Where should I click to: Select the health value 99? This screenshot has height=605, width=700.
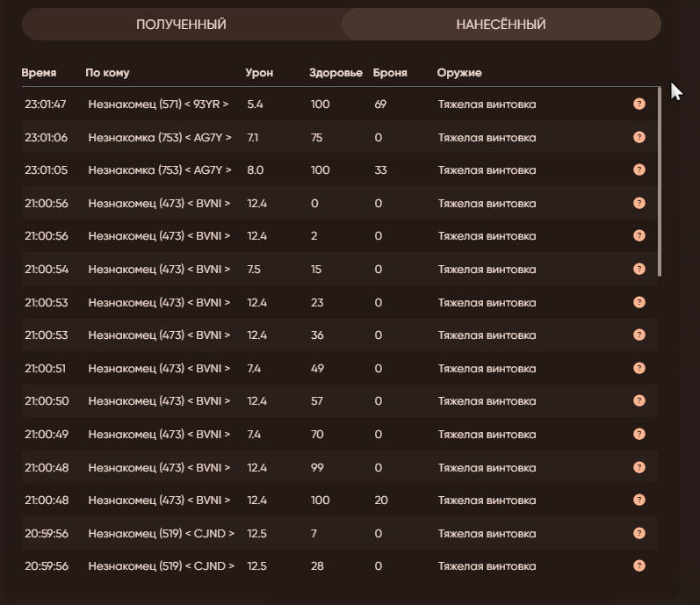tap(317, 468)
